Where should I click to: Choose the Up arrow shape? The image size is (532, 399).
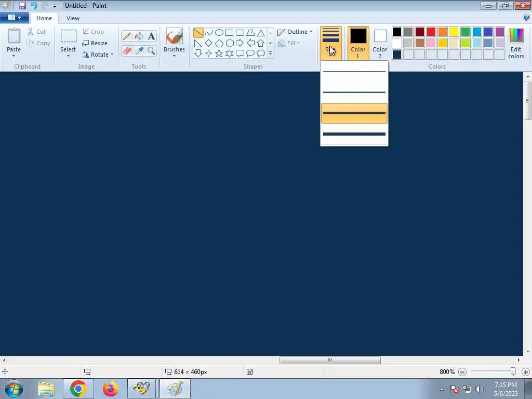[x=261, y=43]
